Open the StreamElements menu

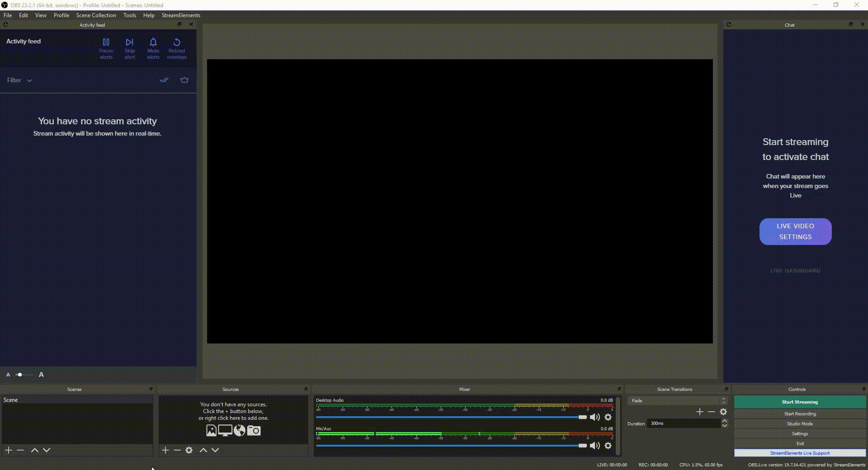[181, 15]
